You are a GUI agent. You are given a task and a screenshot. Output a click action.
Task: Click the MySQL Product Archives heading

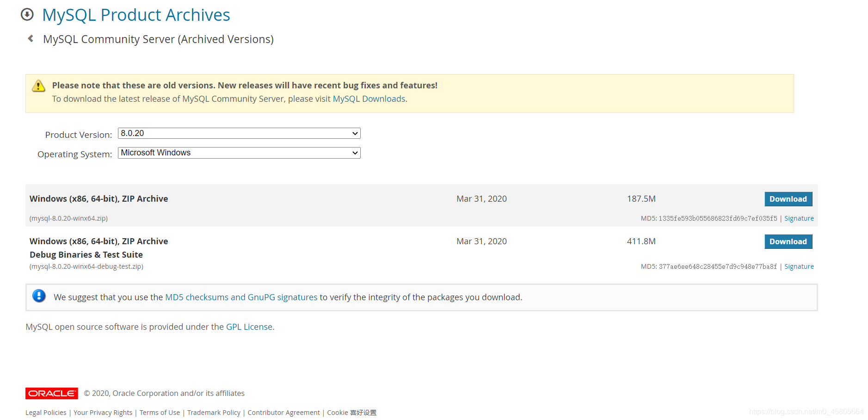click(x=136, y=15)
